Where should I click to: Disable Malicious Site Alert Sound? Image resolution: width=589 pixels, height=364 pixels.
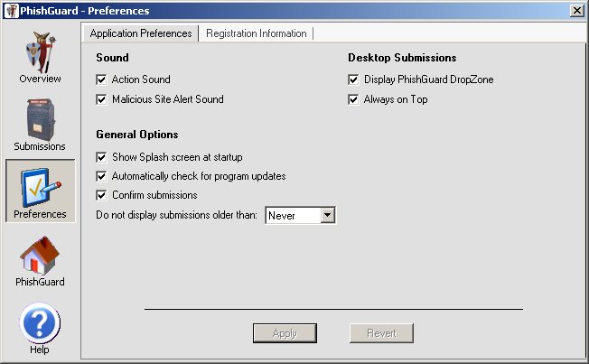pyautogui.click(x=101, y=99)
